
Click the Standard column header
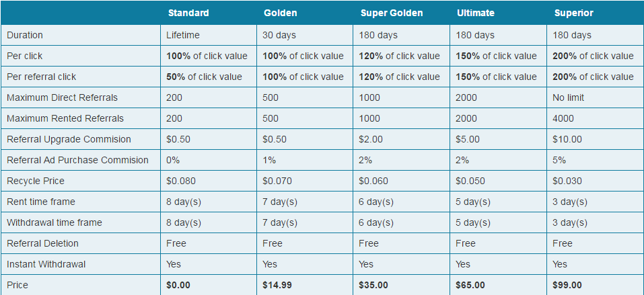[188, 13]
